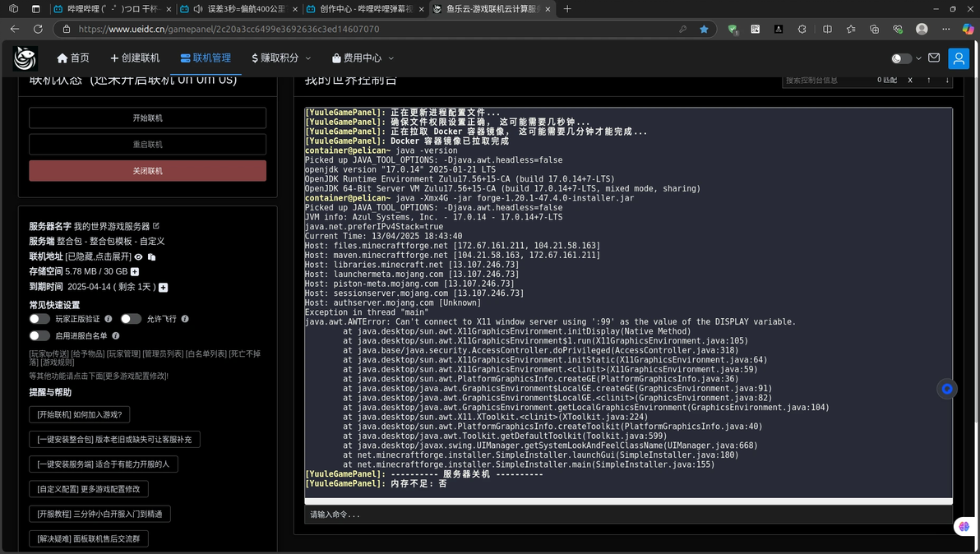The image size is (980, 554).
Task: Open [解决疑难] 面板联机售后交流群 button
Action: coord(89,538)
